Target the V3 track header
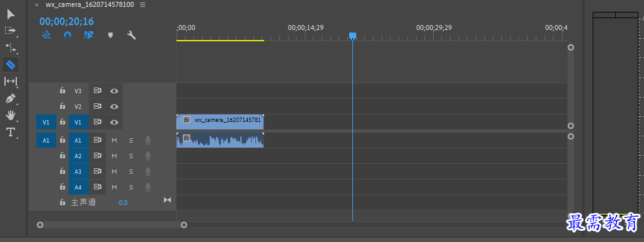644x242 pixels. click(x=78, y=91)
